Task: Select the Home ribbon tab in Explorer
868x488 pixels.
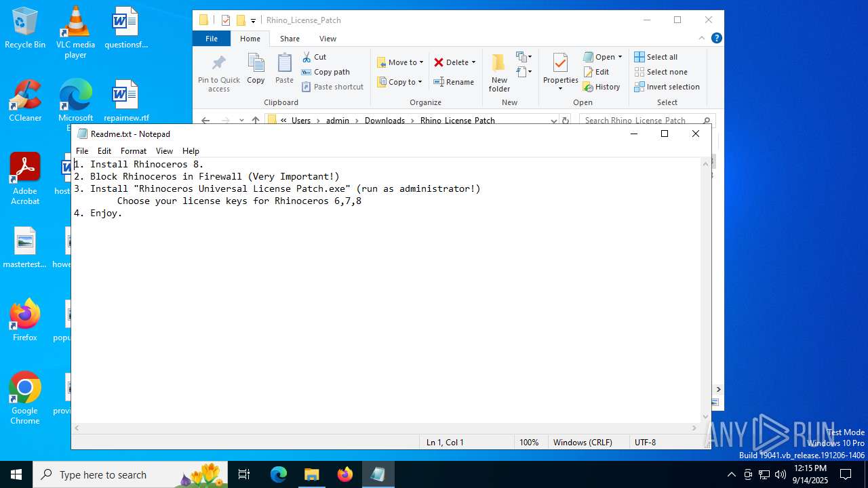Action: tap(250, 39)
